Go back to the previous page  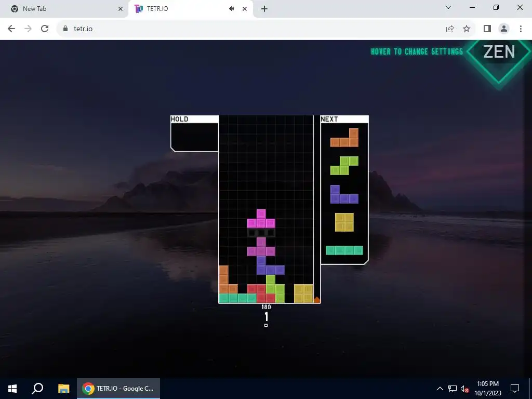[x=11, y=29]
